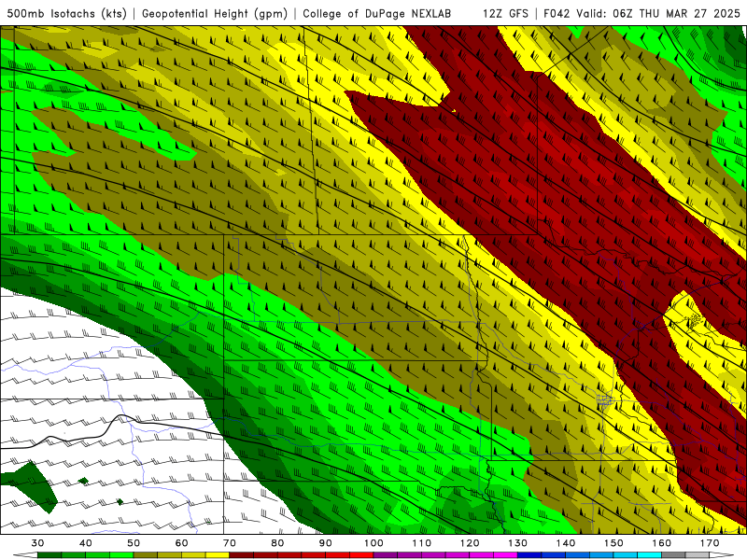Screen dimensions: 747x560
Task: Click the 140 label on the color scale
Action: (x=566, y=543)
